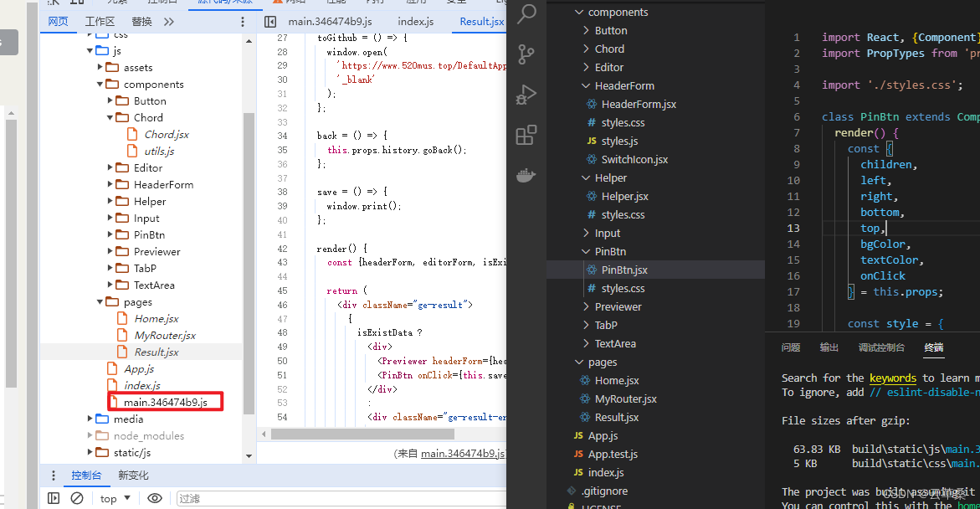Open the Extensions panel

pyautogui.click(x=526, y=134)
